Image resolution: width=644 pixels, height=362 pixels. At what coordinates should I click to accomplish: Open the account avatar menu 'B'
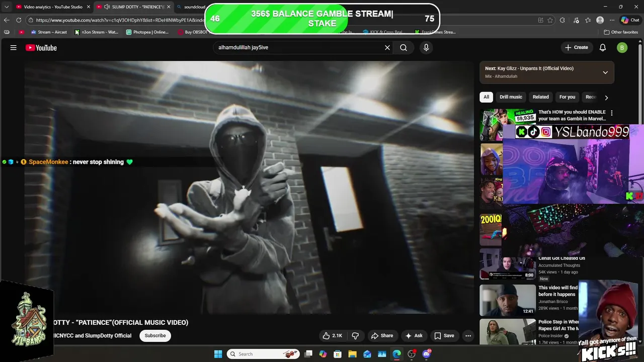pos(622,48)
